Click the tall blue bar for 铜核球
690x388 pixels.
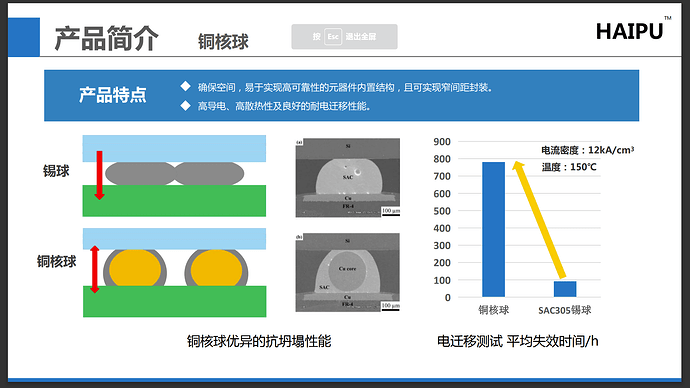(x=493, y=230)
